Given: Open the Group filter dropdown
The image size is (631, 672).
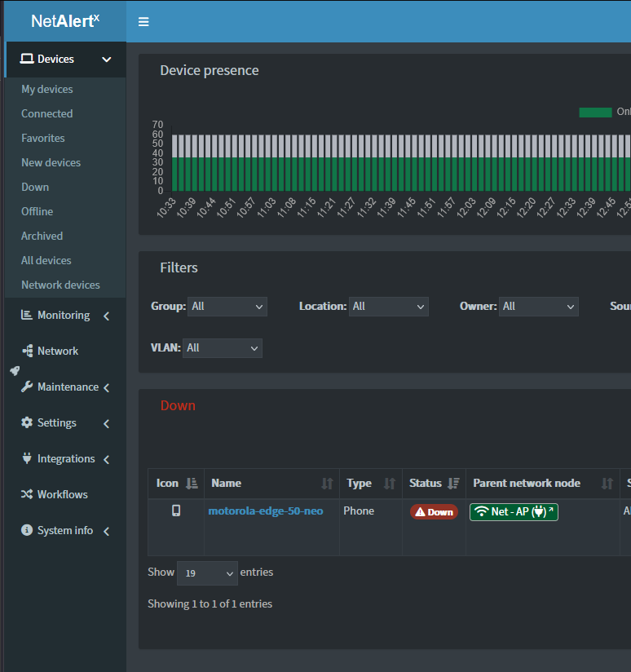Looking at the screenshot, I should [x=227, y=307].
